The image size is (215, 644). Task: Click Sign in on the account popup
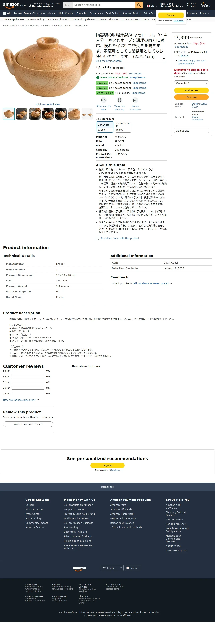click(x=171, y=15)
